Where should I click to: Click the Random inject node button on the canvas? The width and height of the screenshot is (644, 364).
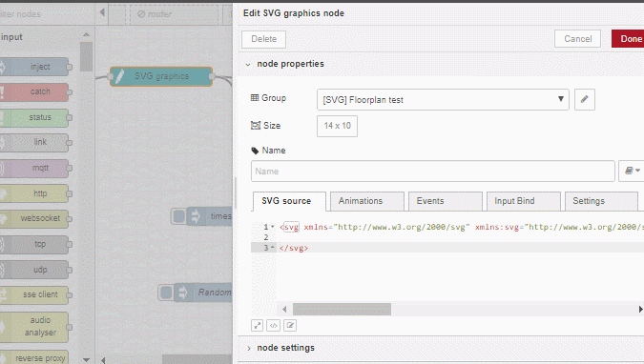(x=166, y=293)
